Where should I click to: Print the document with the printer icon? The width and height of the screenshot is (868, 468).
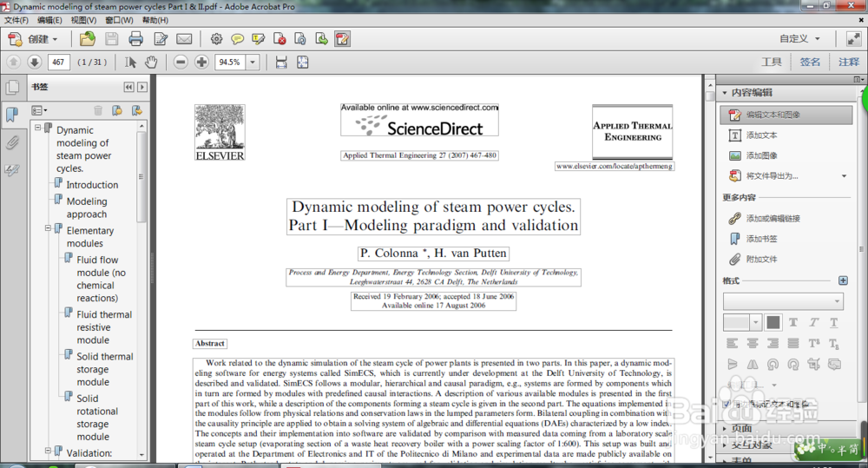pos(135,39)
